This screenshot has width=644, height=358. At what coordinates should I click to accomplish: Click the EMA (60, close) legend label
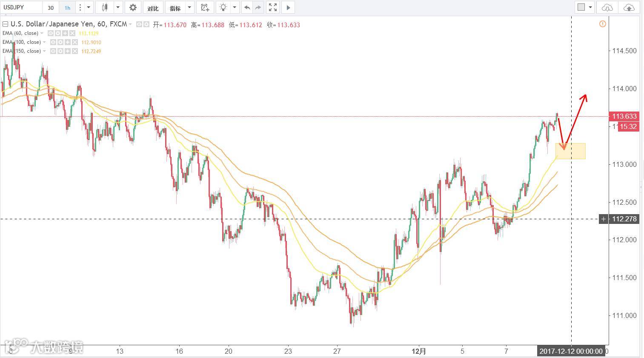coord(20,33)
